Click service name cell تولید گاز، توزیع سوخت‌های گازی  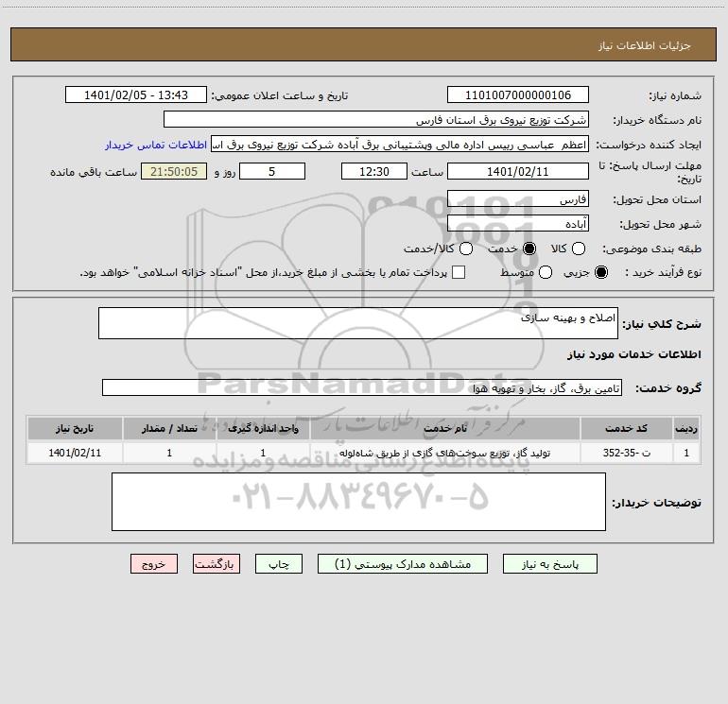pos(444,453)
